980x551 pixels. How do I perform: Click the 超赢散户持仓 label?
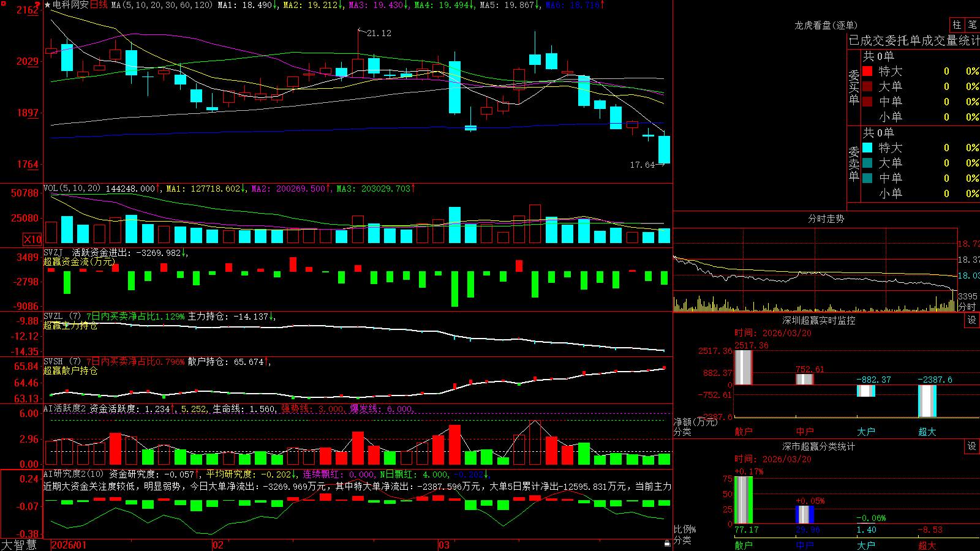70,370
